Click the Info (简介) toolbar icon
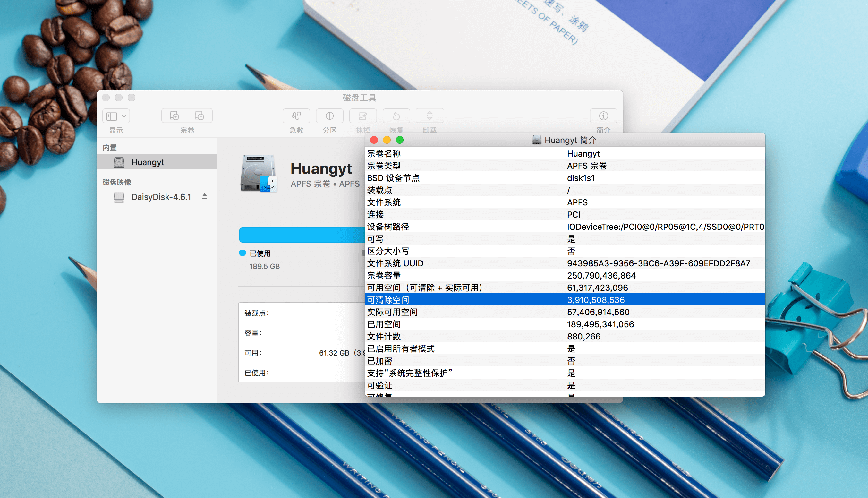 coord(603,116)
